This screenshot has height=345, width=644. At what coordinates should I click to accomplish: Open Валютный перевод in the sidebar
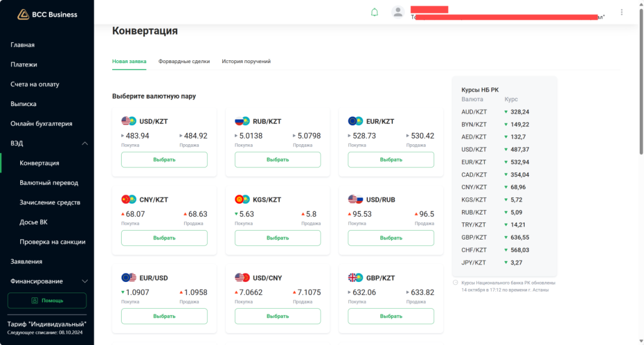49,183
